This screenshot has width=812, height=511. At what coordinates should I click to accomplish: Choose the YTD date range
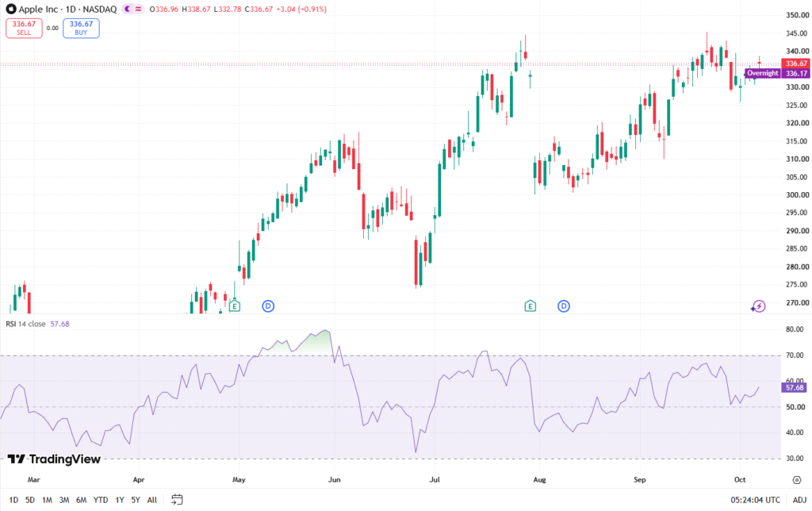[101, 500]
